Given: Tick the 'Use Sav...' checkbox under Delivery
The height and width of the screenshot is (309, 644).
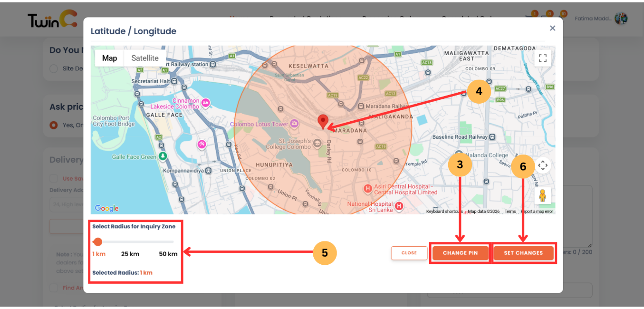Looking at the screenshot, I should coord(54,178).
